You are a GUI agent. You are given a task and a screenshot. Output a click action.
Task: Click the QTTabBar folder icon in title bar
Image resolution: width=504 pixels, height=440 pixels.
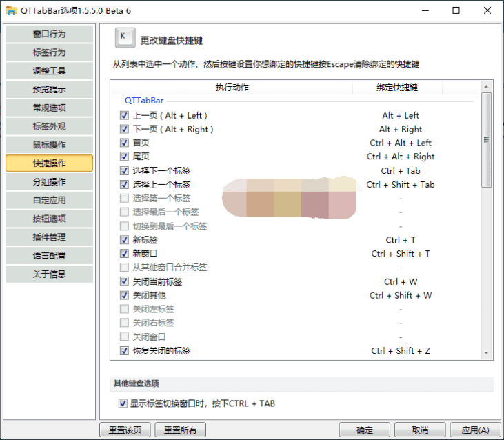pos(11,10)
